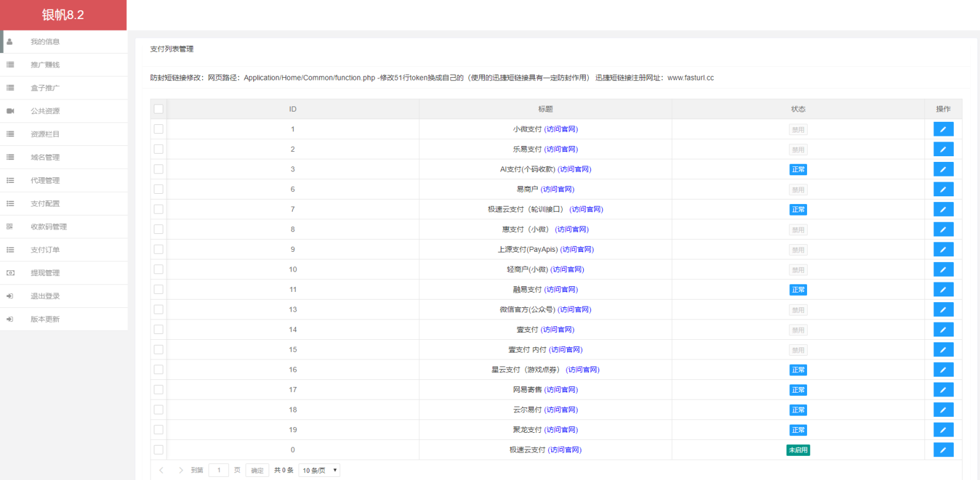Screen dimensions: 980x480
Task: Click inside the page number input field
Action: click(x=218, y=470)
